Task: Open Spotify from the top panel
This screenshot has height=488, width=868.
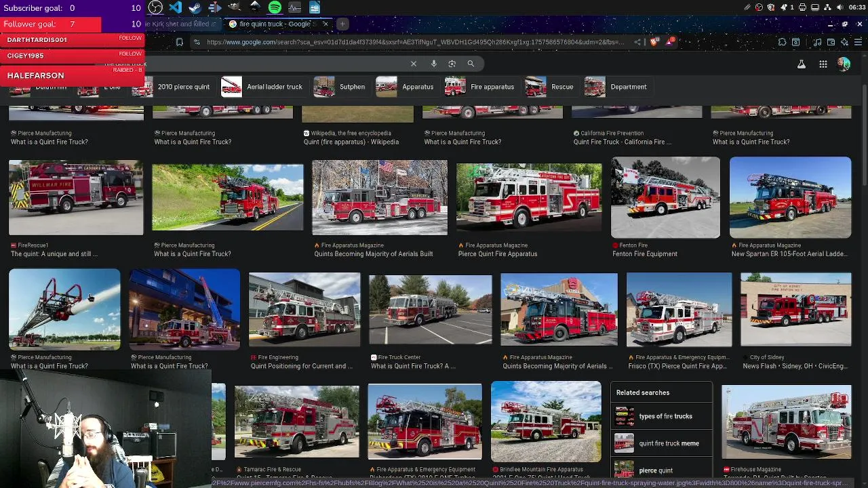Action: click(275, 7)
